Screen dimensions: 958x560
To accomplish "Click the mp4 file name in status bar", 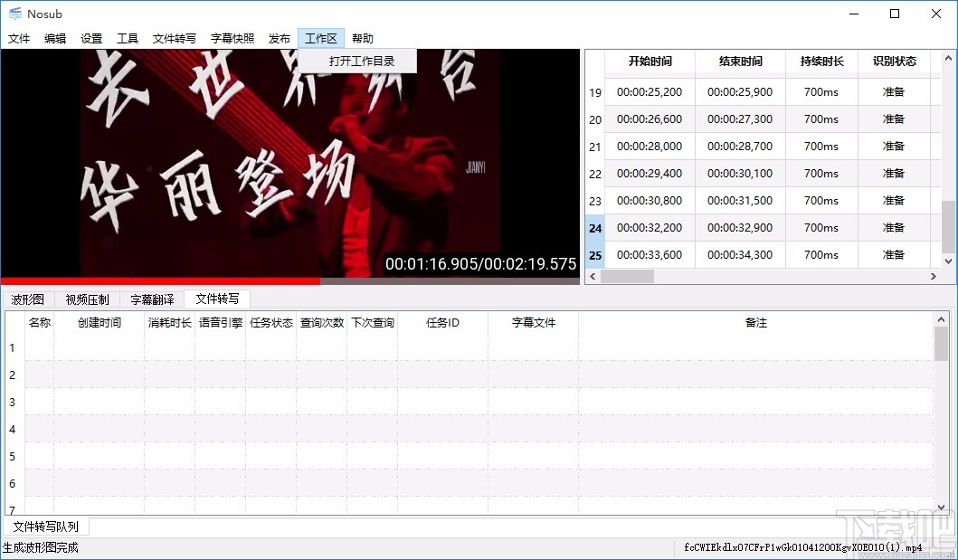I will pyautogui.click(x=802, y=547).
